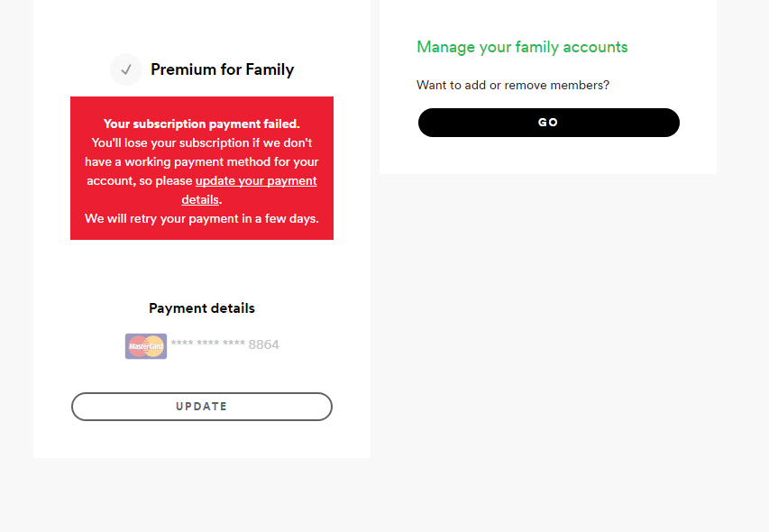Click "We will retry your payment" message
Image resolution: width=769 pixels, height=532 pixels.
tap(202, 218)
